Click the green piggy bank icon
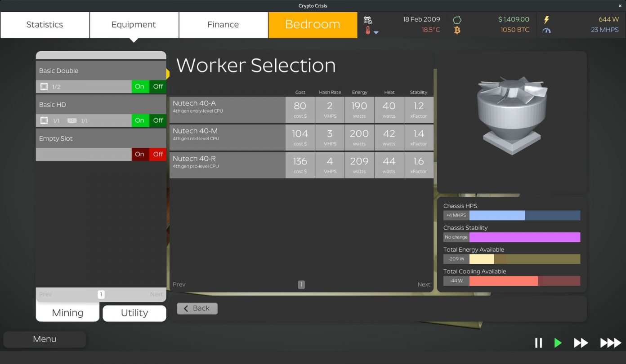 (457, 20)
